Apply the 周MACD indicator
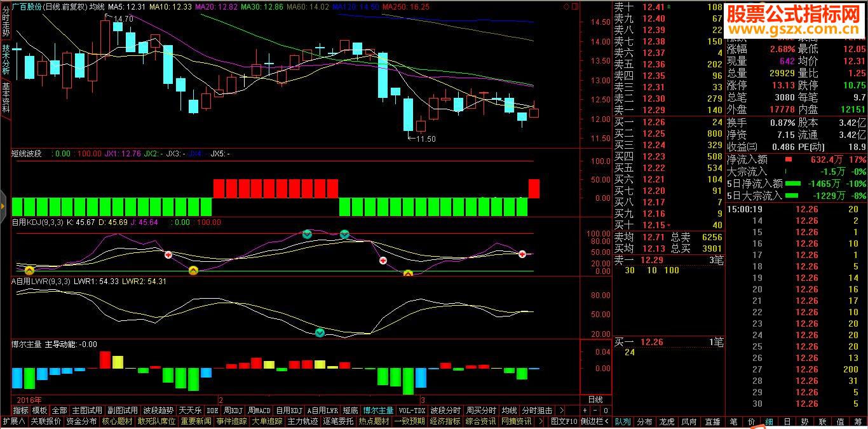The image size is (868, 429). [259, 411]
